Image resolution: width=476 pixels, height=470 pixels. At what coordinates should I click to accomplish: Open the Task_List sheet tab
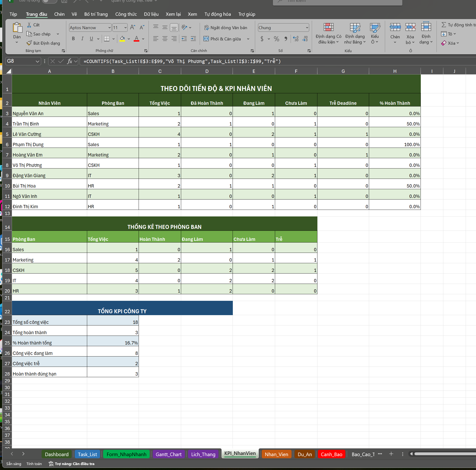coord(87,454)
